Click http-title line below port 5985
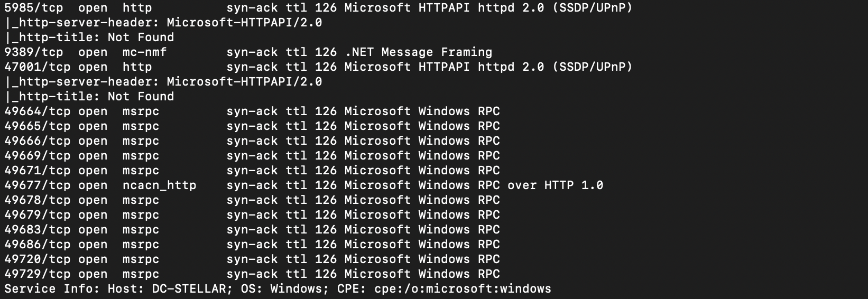Image resolution: width=868 pixels, height=299 pixels. (x=89, y=38)
